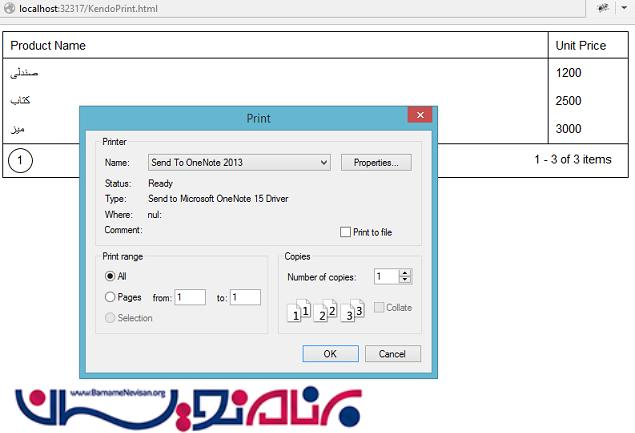The width and height of the screenshot is (635, 433).
Task: Go to page 1 in the grid pager
Action: (20, 160)
